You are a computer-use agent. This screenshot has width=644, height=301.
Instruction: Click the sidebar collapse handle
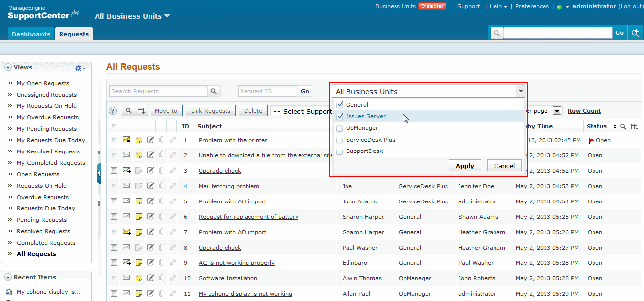(99, 173)
